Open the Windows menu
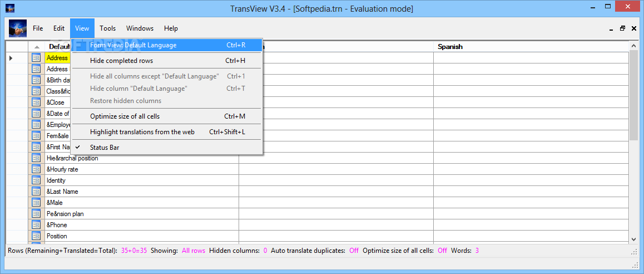Screen dimensions: 644x274 [140, 28]
